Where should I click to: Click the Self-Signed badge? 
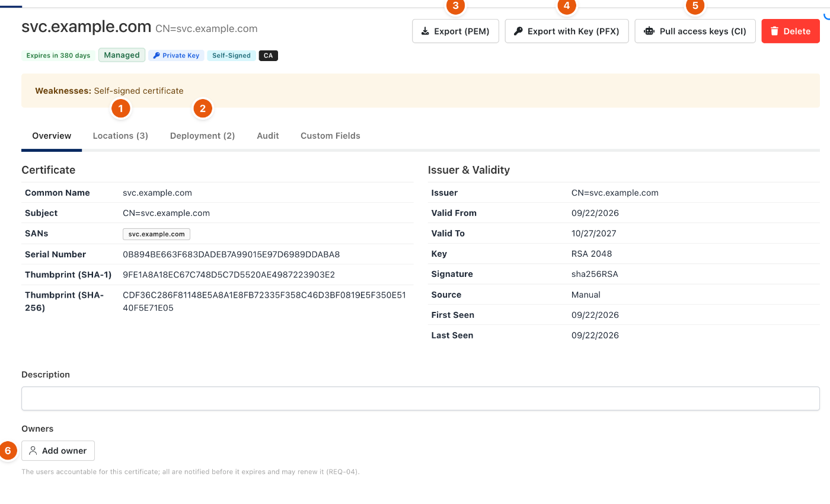click(231, 56)
